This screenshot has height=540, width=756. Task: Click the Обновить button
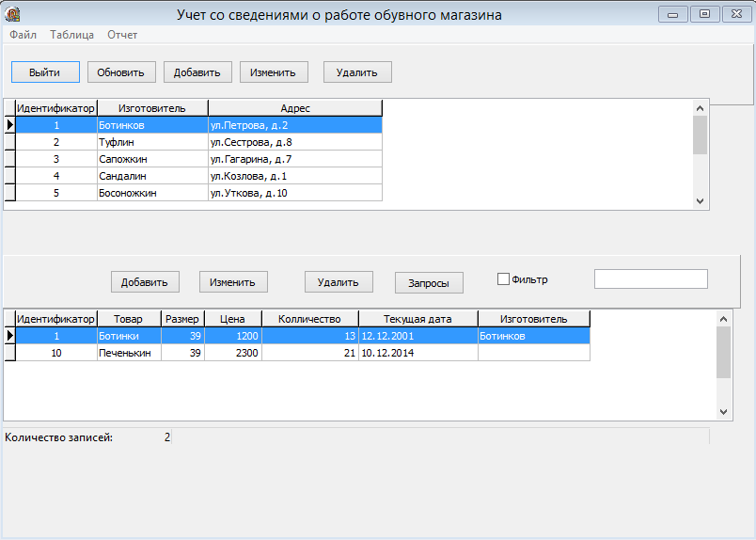[121, 72]
